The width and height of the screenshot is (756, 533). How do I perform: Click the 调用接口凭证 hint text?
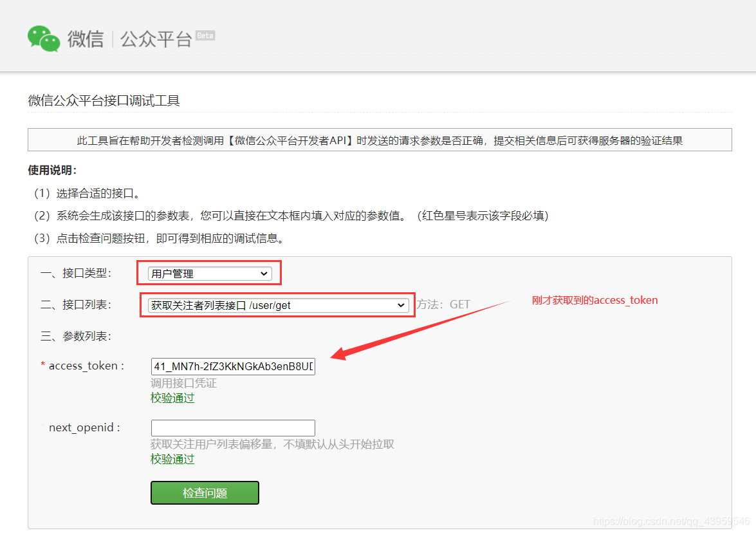[x=184, y=384]
